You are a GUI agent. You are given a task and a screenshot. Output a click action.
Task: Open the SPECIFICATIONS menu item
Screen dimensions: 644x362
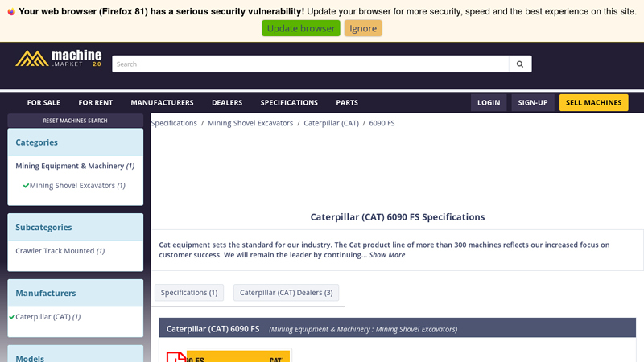[289, 103]
